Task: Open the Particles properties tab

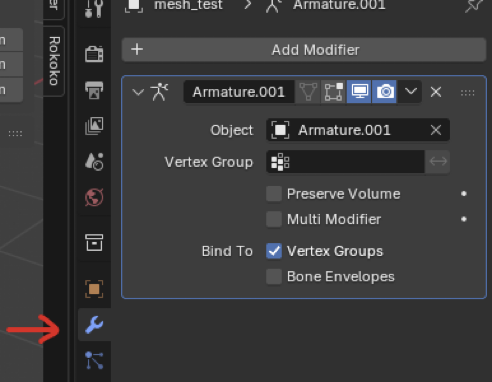Action: (94, 360)
